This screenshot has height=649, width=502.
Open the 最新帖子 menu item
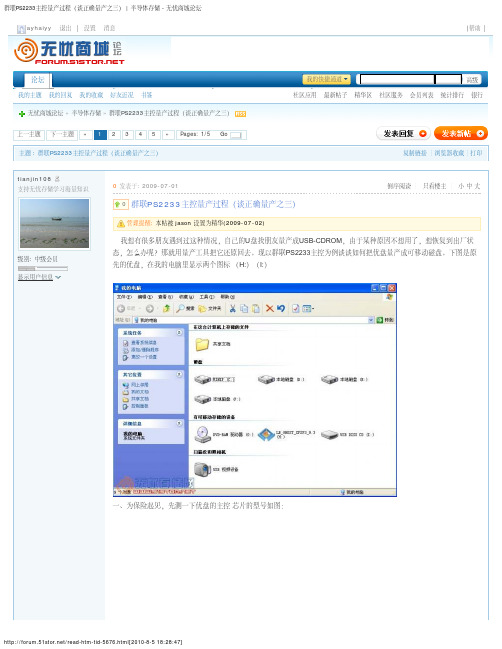point(335,95)
